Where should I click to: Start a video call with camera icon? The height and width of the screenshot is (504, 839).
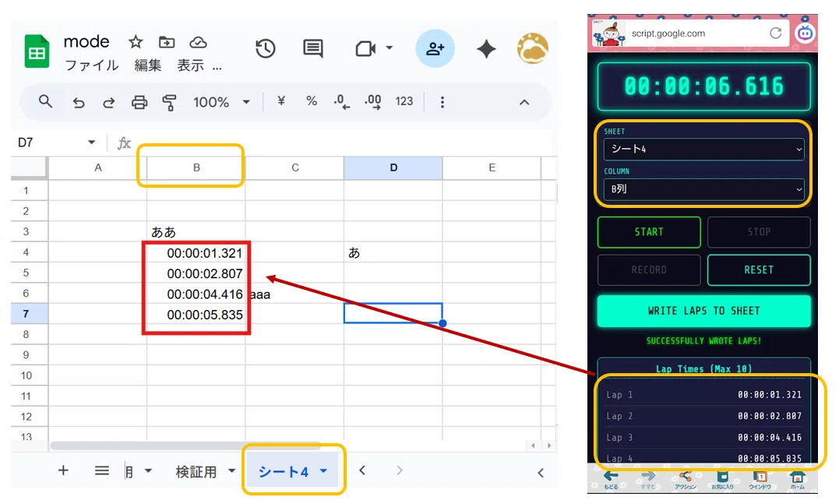tap(365, 49)
